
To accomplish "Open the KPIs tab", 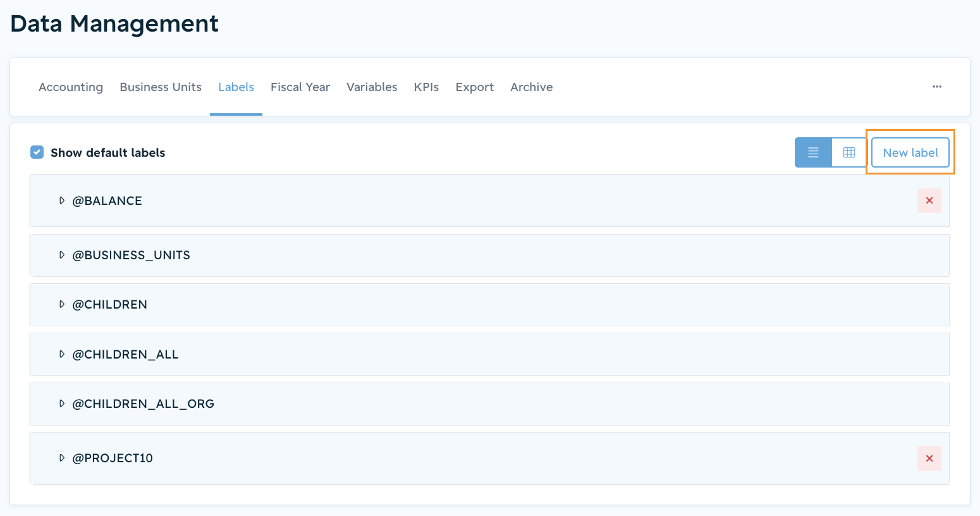I will click(x=426, y=87).
